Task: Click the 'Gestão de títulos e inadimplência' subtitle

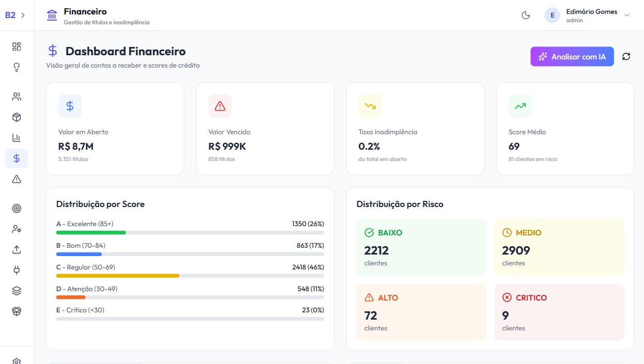Action: click(x=107, y=22)
